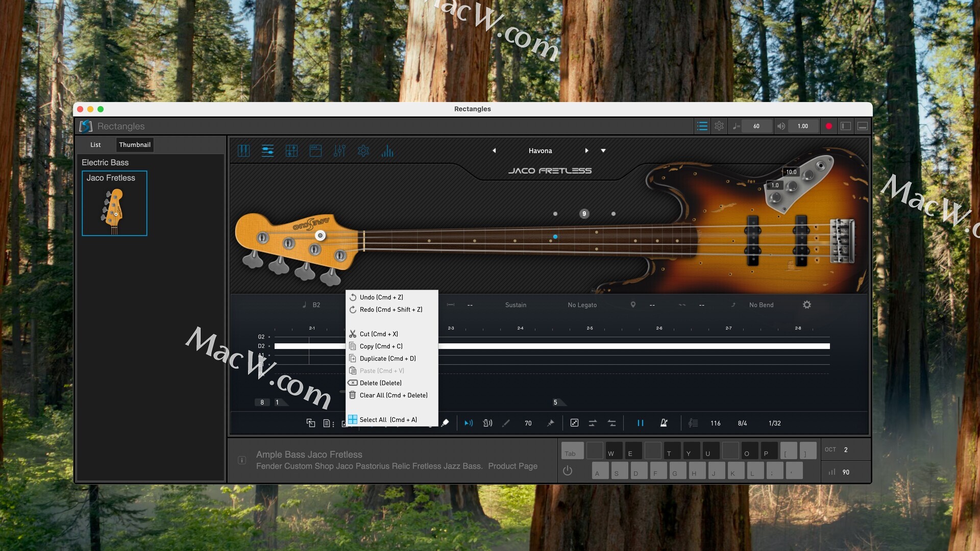Open the 8/4 time signature dropdown
Screen dimensions: 980x551
[743, 423]
